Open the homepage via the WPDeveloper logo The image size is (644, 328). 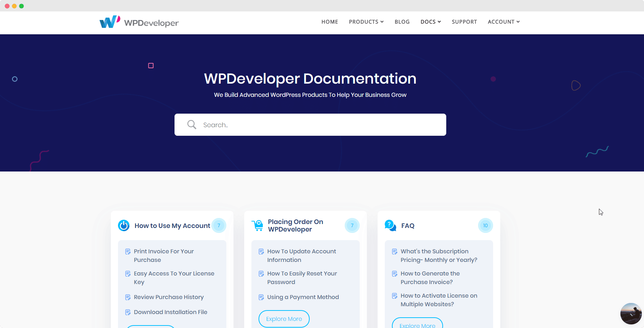139,22
